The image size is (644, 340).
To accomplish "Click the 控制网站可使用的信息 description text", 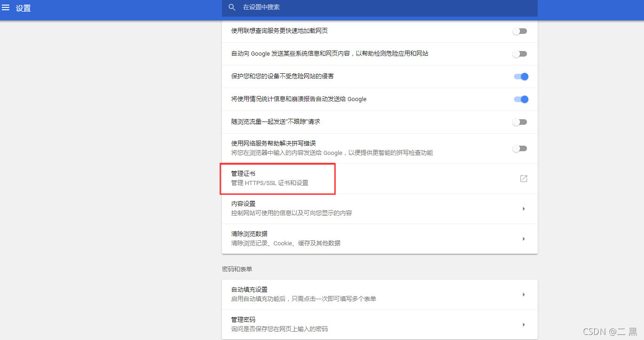I will pyautogui.click(x=292, y=213).
